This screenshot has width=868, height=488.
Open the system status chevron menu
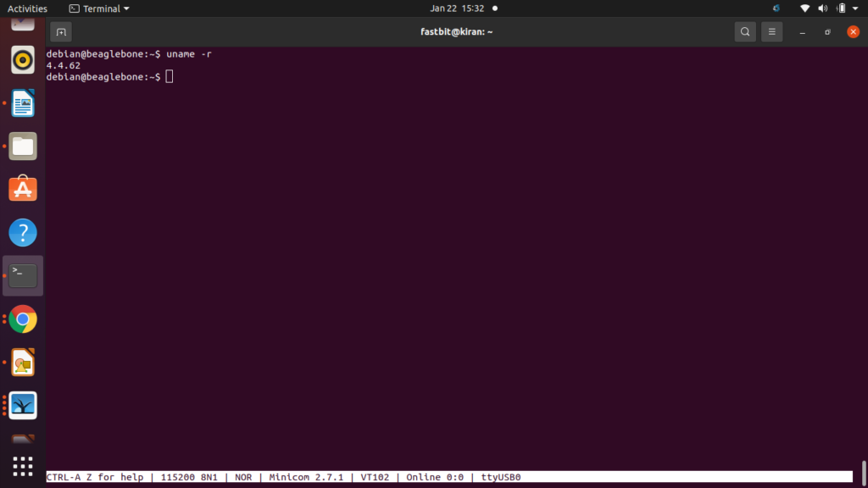pyautogui.click(x=855, y=8)
